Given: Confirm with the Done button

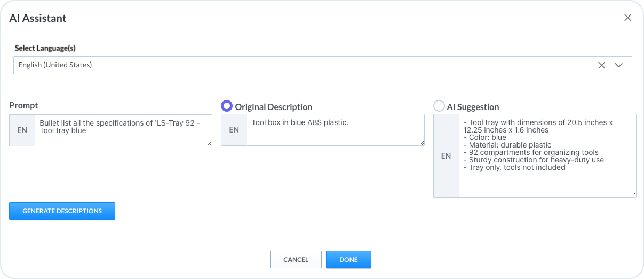Looking at the screenshot, I should (x=348, y=259).
